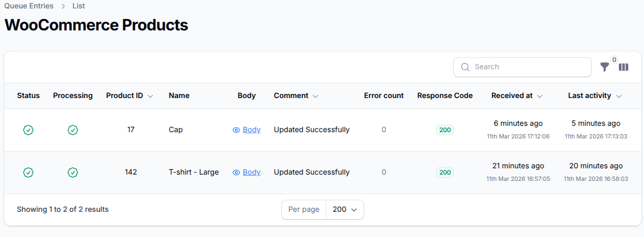Click 200 response code badge for Cap
644x237 pixels.
pyautogui.click(x=445, y=130)
